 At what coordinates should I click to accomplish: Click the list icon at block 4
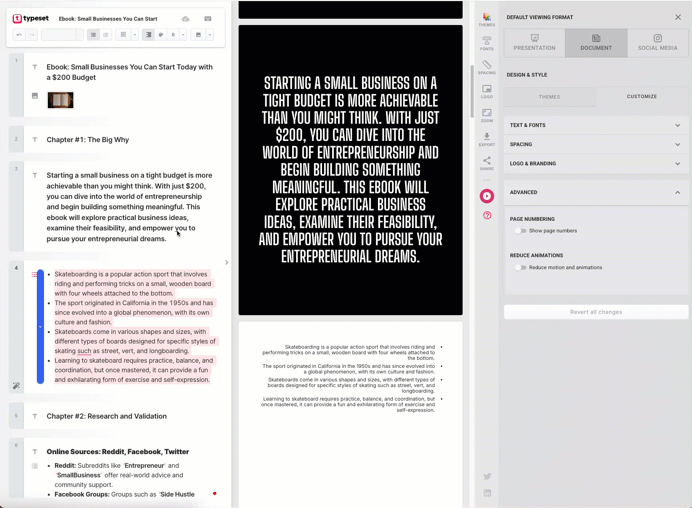coord(34,275)
